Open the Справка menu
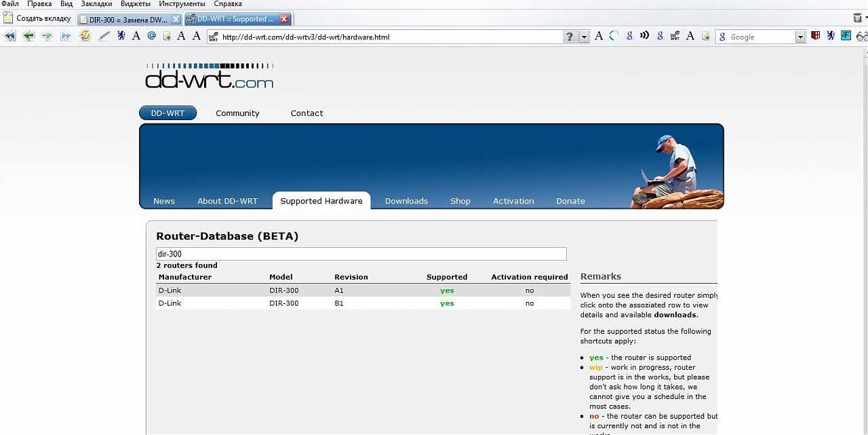This screenshot has height=435, width=868. [x=228, y=4]
